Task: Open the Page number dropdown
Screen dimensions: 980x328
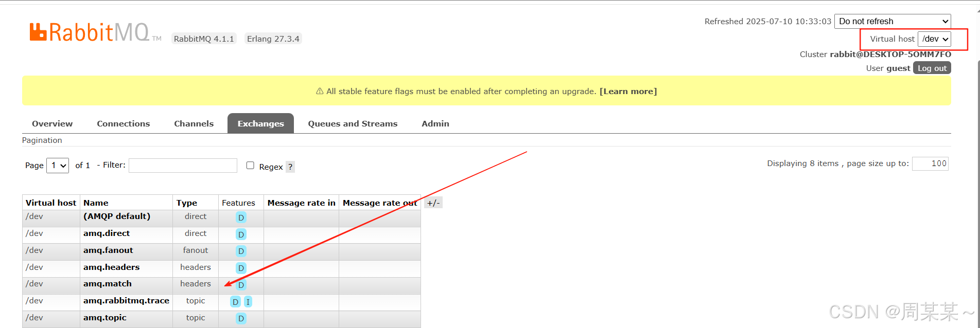Action: coord(58,166)
